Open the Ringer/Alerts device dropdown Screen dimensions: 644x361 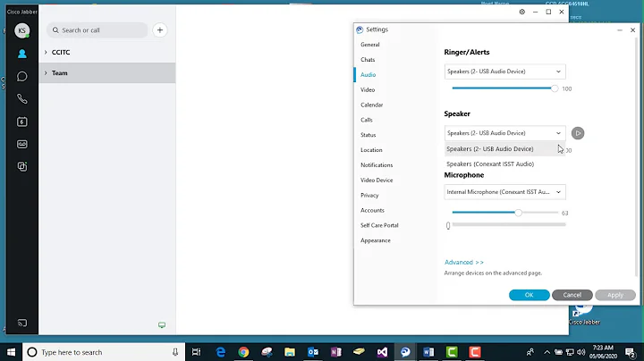pyautogui.click(x=504, y=71)
